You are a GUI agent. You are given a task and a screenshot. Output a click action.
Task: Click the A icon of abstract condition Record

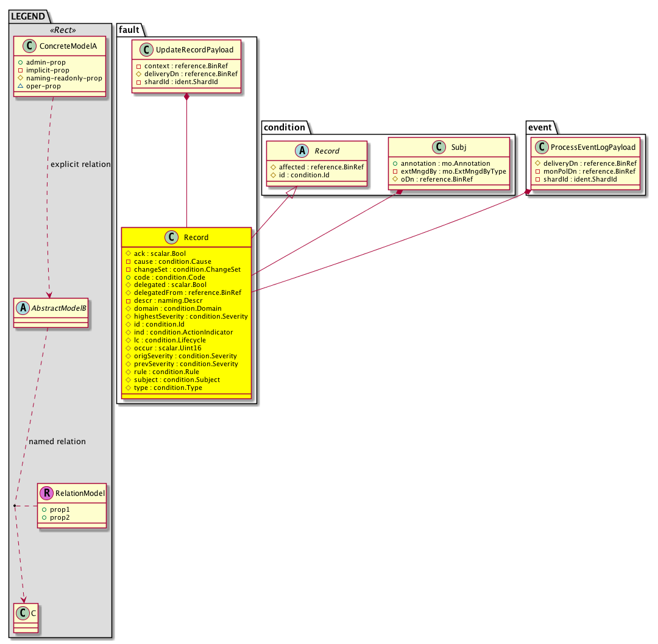click(x=279, y=151)
